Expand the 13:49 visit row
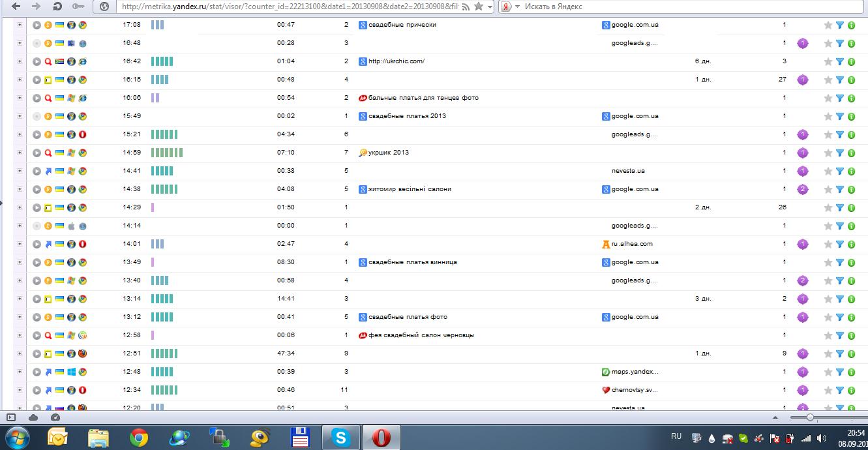 (20, 262)
